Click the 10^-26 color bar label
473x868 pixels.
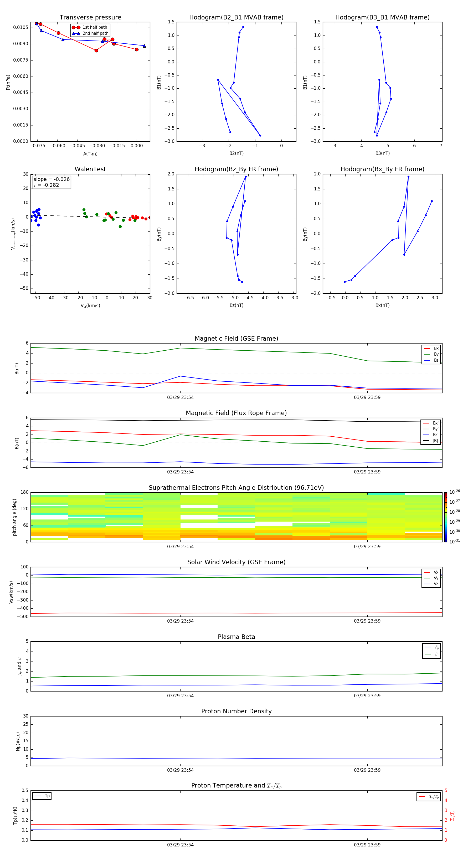(455, 492)
